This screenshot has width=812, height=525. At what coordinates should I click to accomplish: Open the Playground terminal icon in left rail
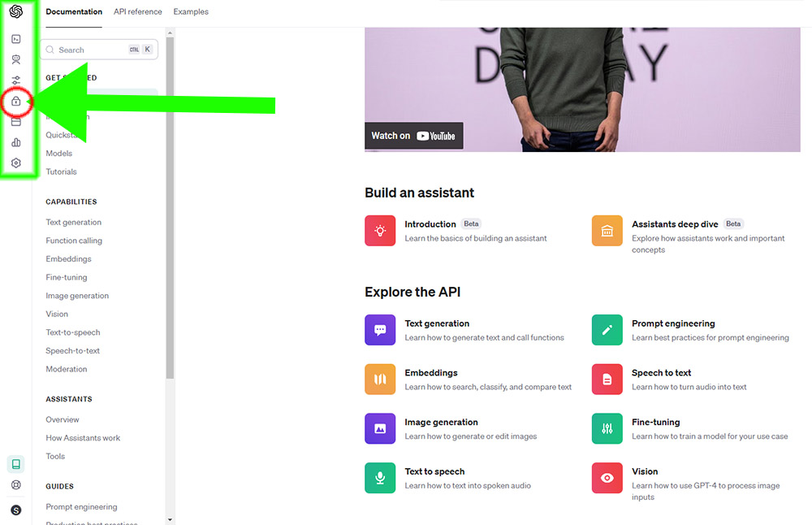click(16, 39)
